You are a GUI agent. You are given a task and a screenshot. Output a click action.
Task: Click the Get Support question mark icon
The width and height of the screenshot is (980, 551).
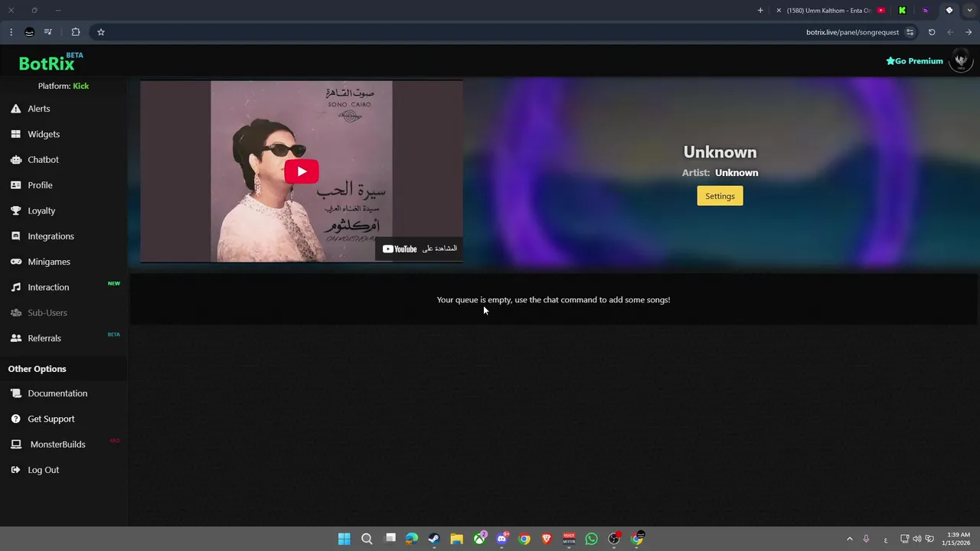(x=15, y=419)
